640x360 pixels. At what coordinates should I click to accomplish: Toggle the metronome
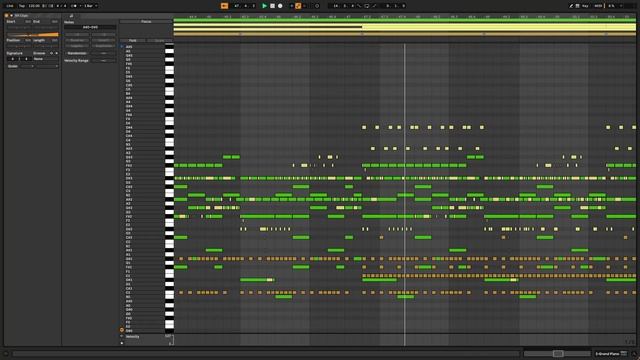(74, 6)
